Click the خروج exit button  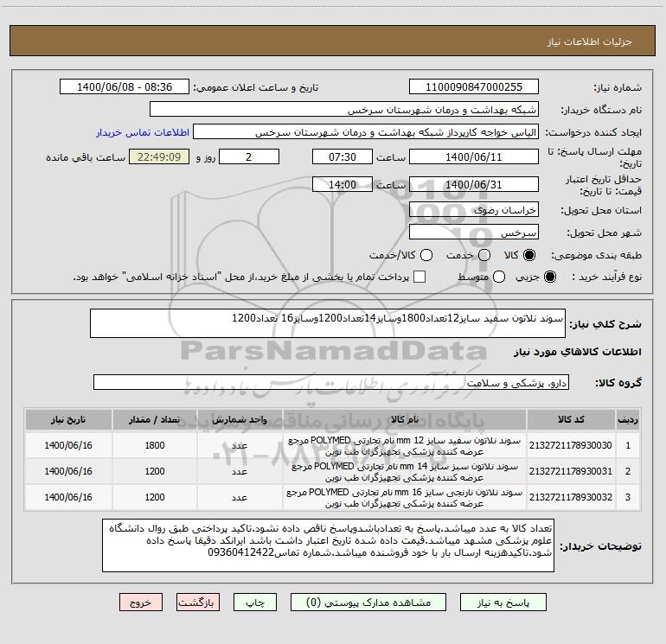(141, 603)
